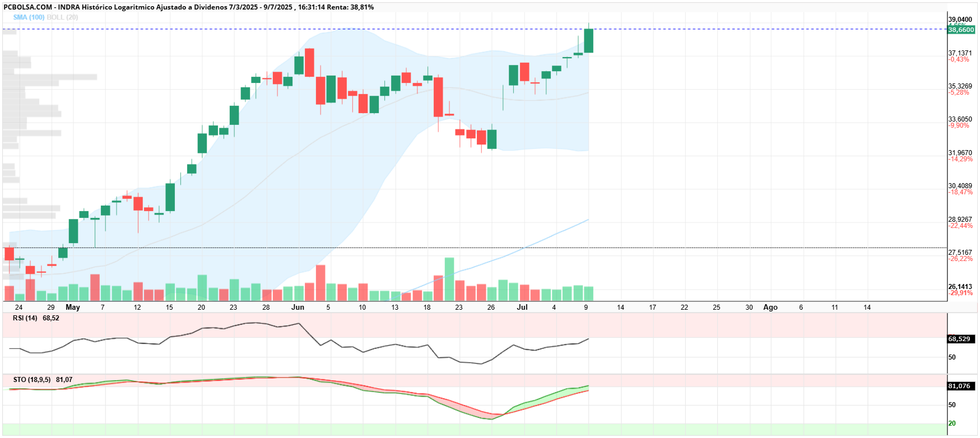The height and width of the screenshot is (438, 980).
Task: Select the 27,5167 price level label
Action: point(960,253)
